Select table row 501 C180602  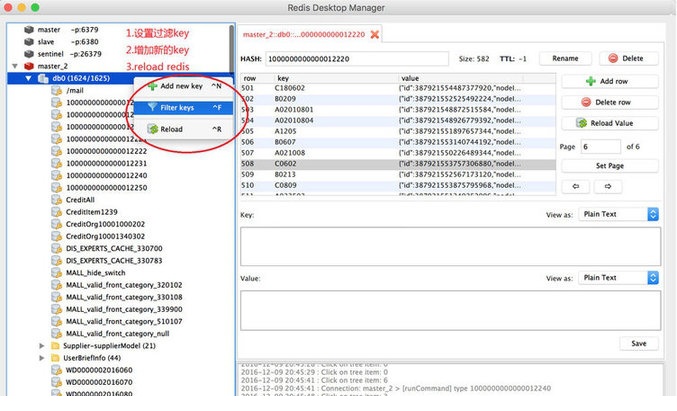click(x=398, y=88)
